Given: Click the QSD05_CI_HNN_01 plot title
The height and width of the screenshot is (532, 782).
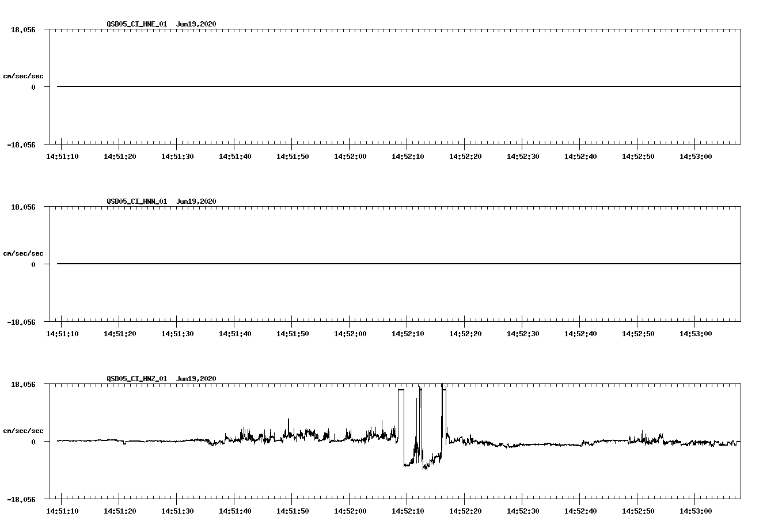Looking at the screenshot, I should [x=161, y=202].
